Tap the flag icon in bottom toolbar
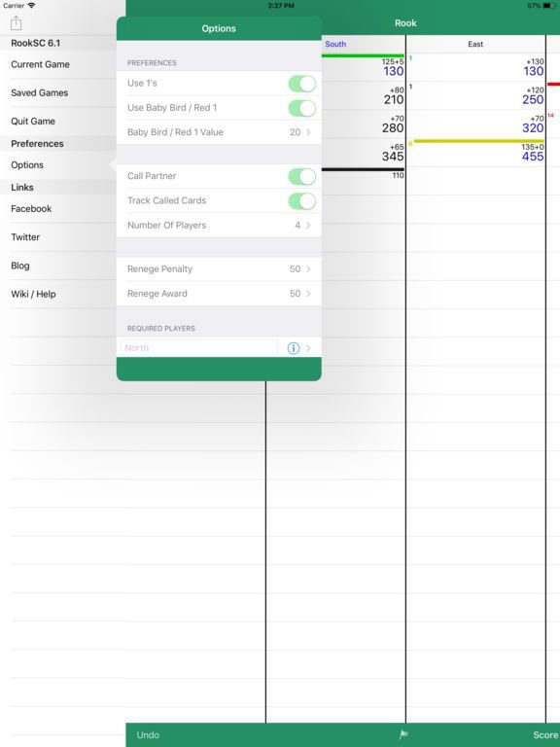Viewport: 560px width, 747px height. 403,734
